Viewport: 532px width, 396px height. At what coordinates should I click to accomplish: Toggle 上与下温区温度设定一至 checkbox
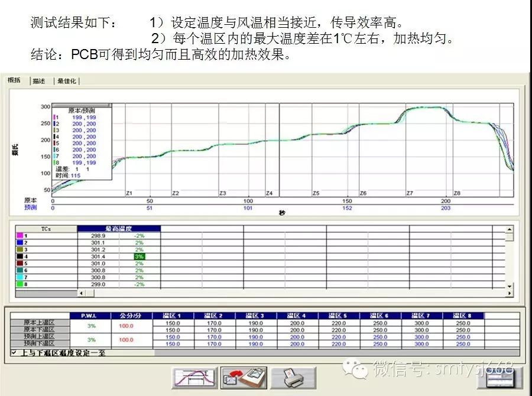(x=14, y=353)
